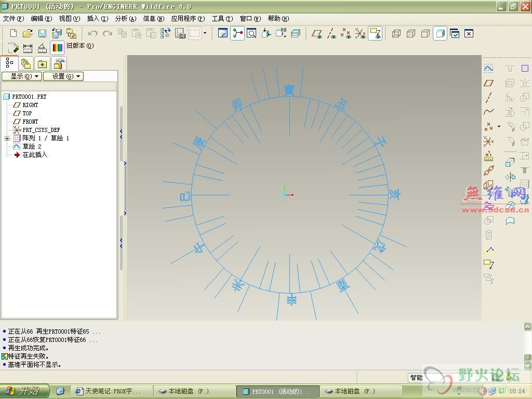Open the 编辑 menu

(42, 19)
